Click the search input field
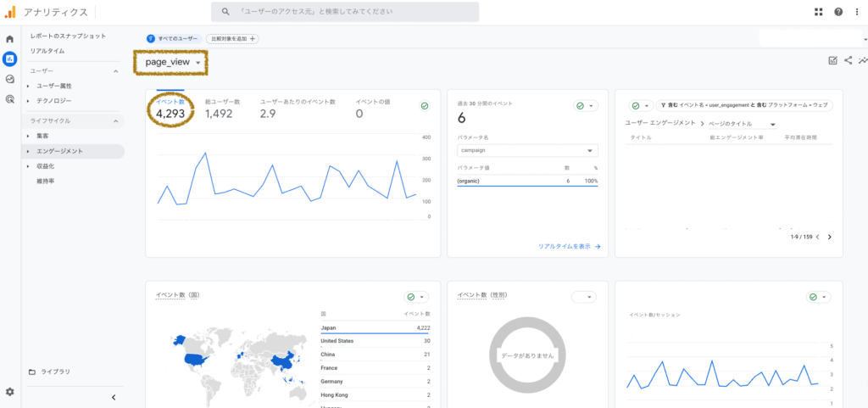This screenshot has height=408, width=868. (x=345, y=12)
